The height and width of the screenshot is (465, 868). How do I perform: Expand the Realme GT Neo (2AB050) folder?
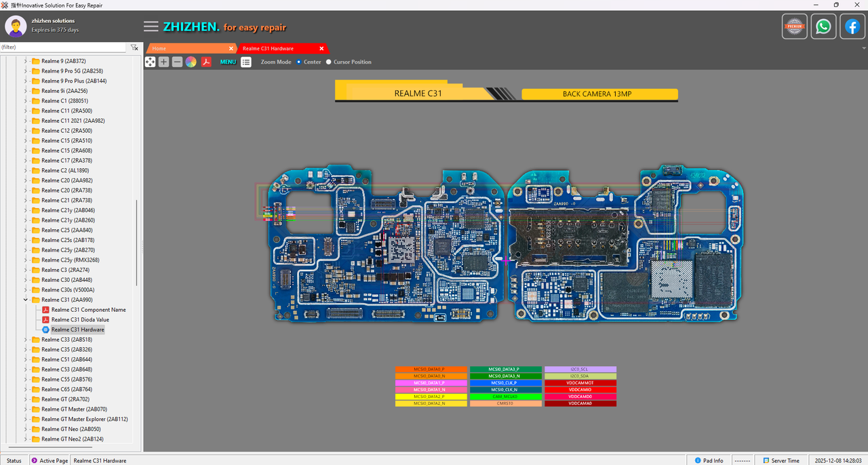[x=26, y=429]
